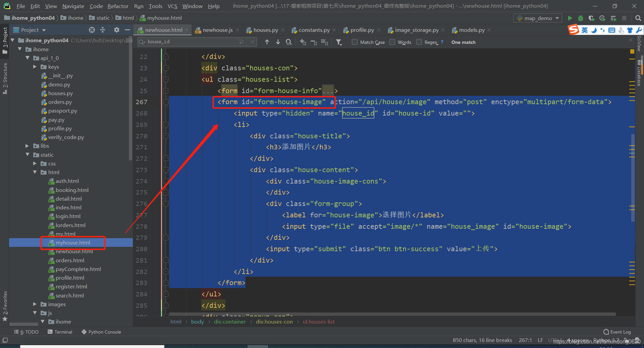This screenshot has height=348, width=644.
Task: Click 267:1 caret position in status bar
Action: pos(525,340)
